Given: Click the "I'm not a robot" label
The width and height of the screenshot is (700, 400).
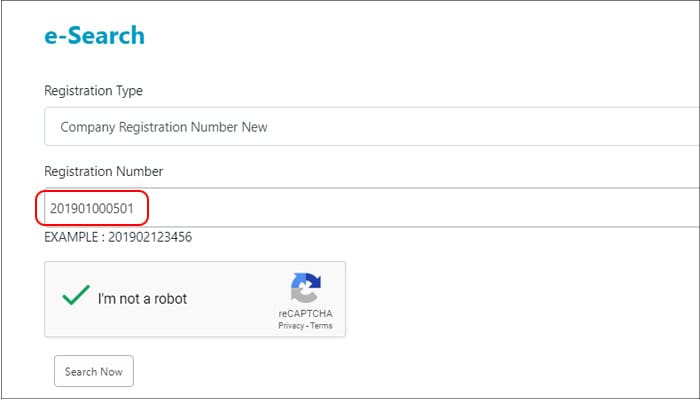Looking at the screenshot, I should 142,298.
